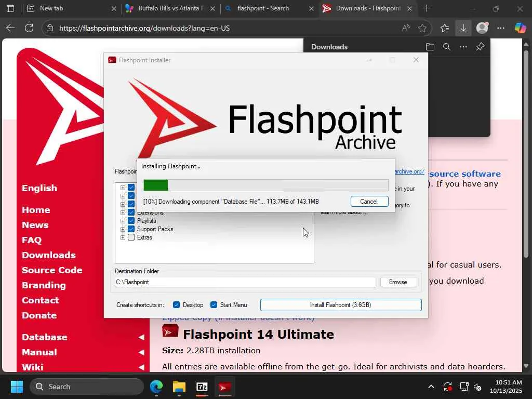Select the Downloads - Flashpoint tab
Screen dimensions: 532x399
point(367,8)
